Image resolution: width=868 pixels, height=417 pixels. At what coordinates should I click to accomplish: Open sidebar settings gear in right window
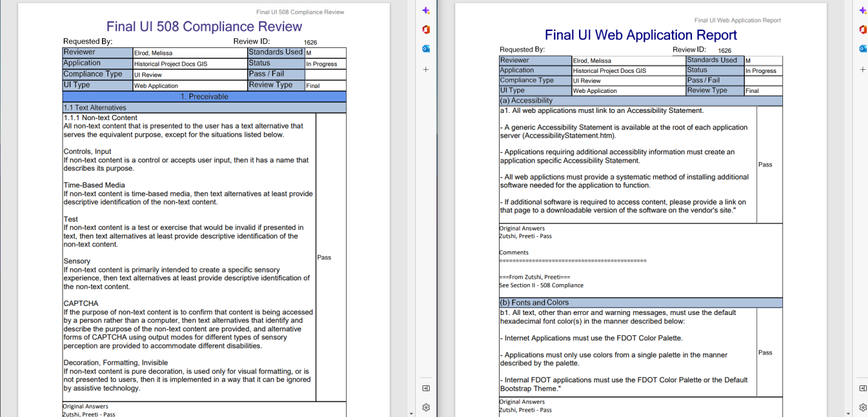(863, 407)
